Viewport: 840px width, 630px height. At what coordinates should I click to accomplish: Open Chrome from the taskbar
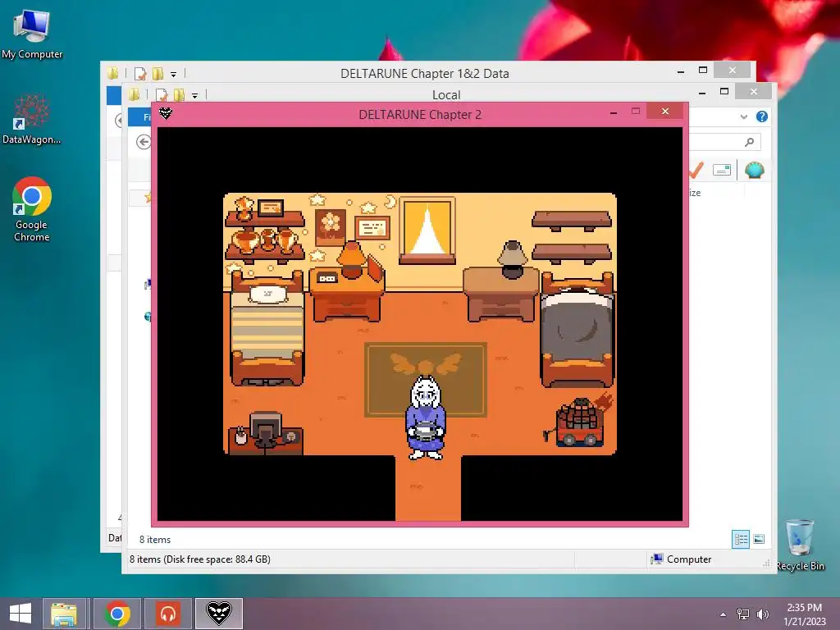[x=117, y=614]
